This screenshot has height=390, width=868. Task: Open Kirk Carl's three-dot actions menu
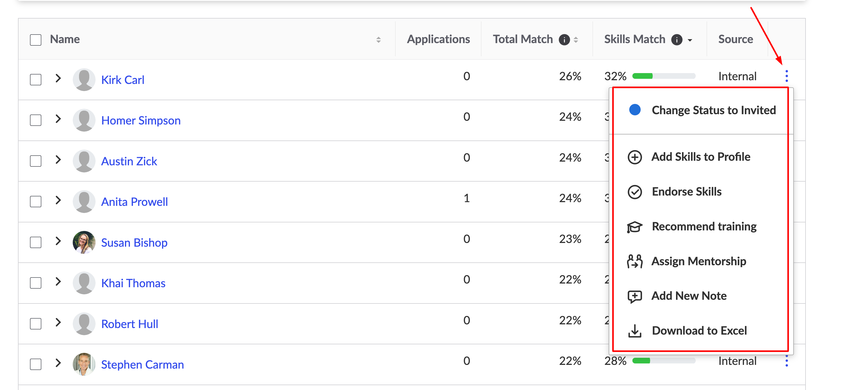786,76
